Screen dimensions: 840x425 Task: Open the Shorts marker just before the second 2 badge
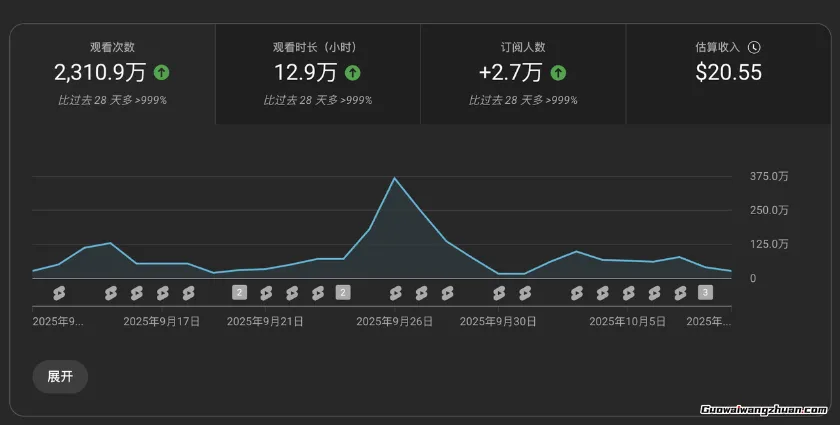pyautogui.click(x=318, y=293)
